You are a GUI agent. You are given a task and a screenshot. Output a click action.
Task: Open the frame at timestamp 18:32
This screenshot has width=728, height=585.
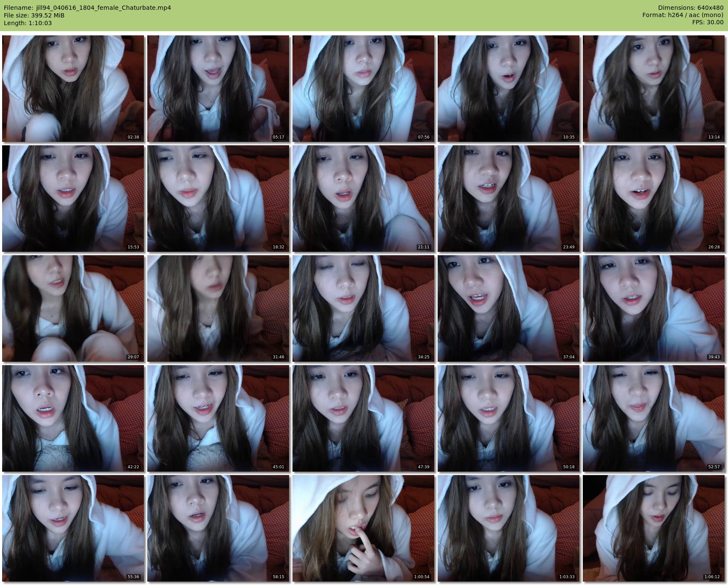tap(218, 199)
